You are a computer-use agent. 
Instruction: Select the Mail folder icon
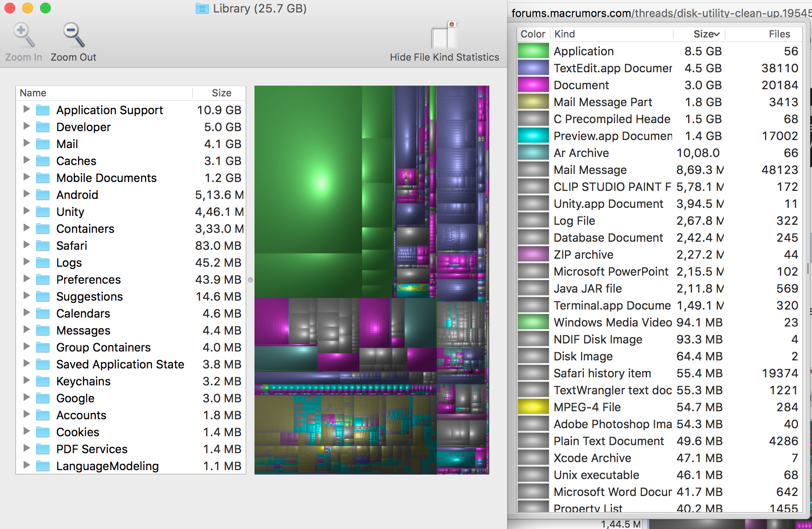43,144
